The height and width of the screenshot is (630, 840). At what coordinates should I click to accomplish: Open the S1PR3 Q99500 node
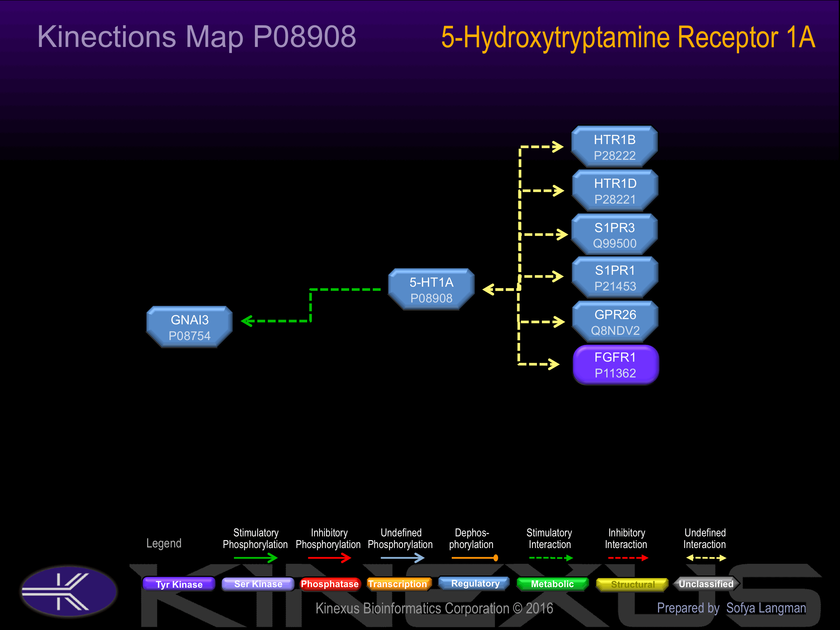pyautogui.click(x=615, y=235)
